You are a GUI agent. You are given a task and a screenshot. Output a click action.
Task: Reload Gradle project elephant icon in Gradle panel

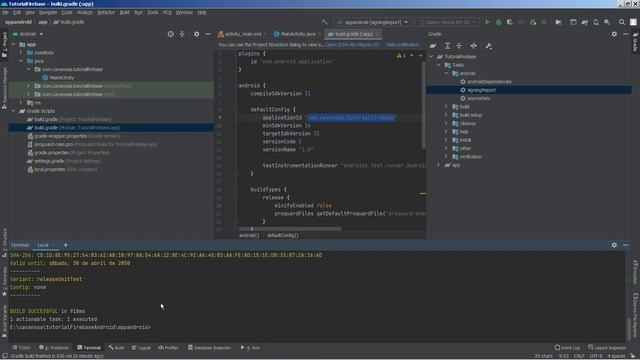[433, 46]
